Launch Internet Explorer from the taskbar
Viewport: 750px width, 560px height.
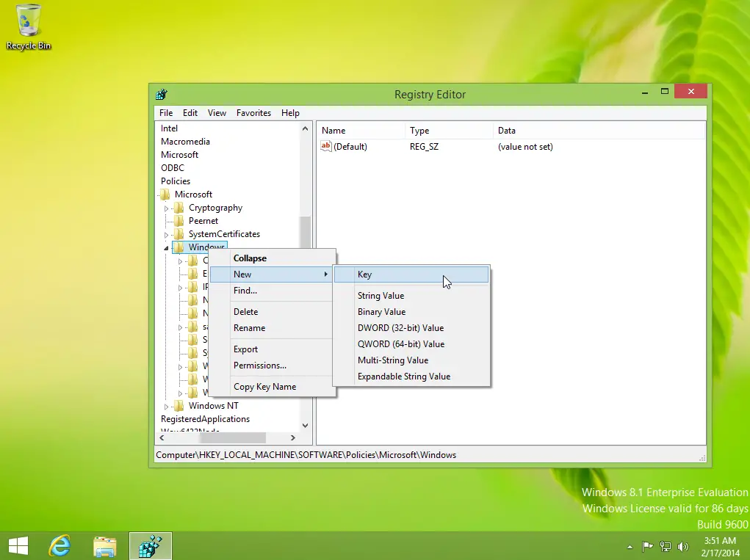coord(60,545)
